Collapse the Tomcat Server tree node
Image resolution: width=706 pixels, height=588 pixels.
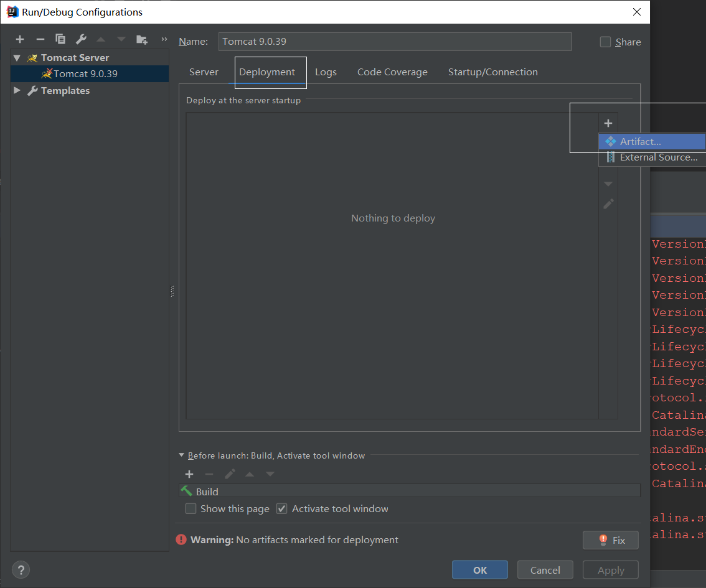[17, 58]
